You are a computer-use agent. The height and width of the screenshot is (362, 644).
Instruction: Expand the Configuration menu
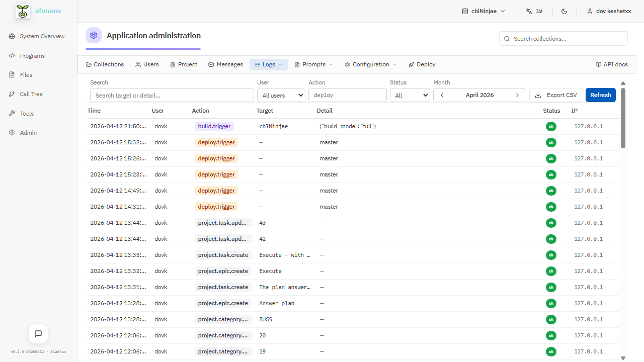[x=370, y=64]
